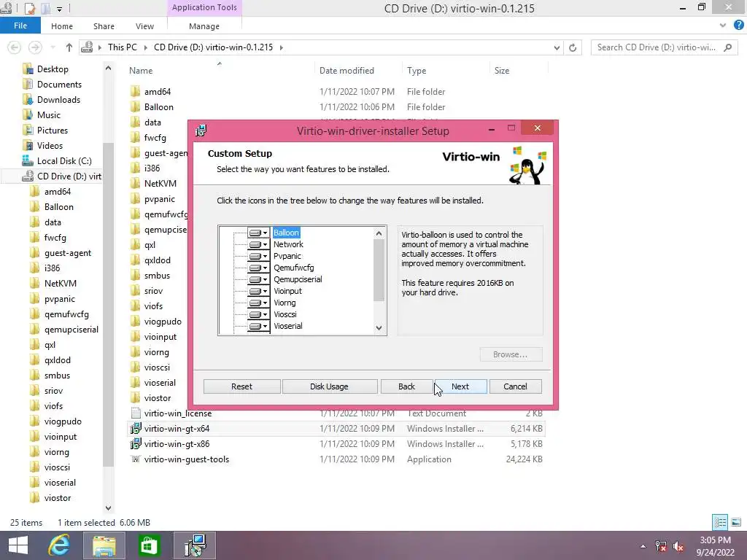
Task: Select the viostor folder in file list
Action: pyautogui.click(x=158, y=398)
